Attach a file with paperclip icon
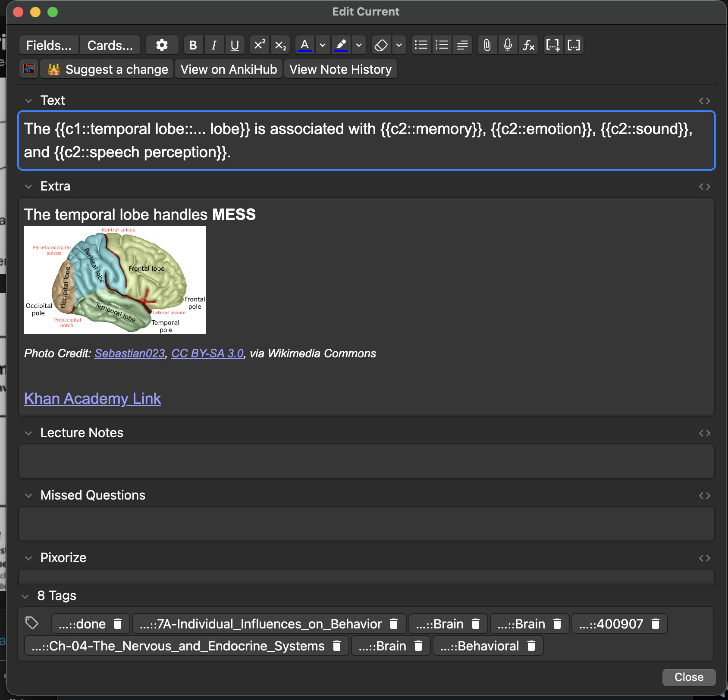Screen dimensions: 728x700 click(x=487, y=45)
